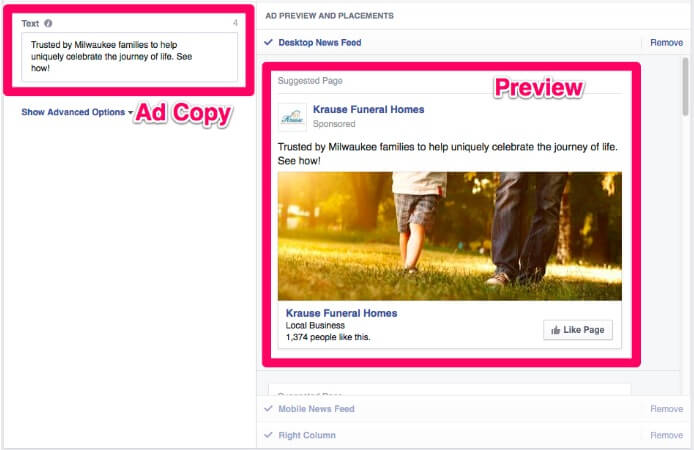Edit the ad copy text field
The width and height of the screenshot is (694, 450).
130,57
